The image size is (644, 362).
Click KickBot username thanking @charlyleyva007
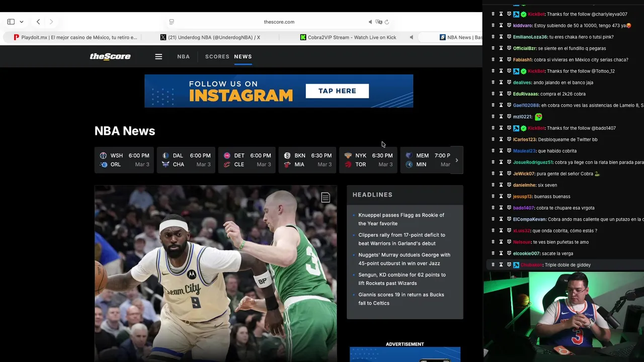pyautogui.click(x=536, y=14)
